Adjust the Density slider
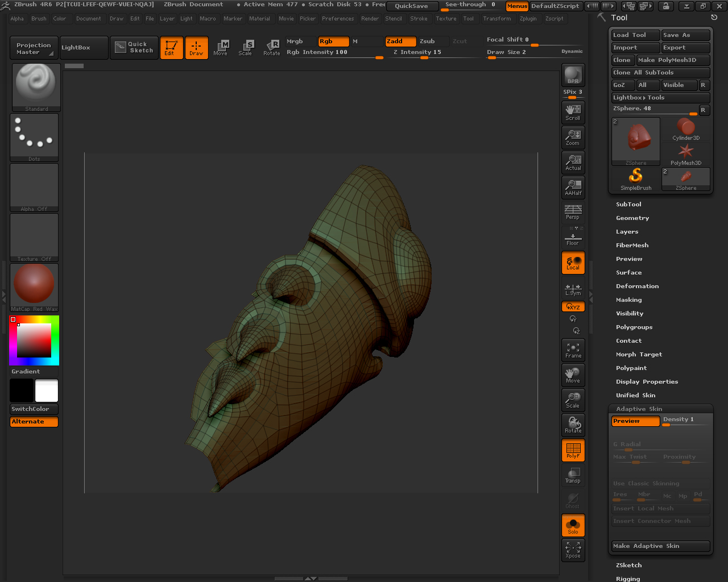The width and height of the screenshot is (728, 582). 686,421
